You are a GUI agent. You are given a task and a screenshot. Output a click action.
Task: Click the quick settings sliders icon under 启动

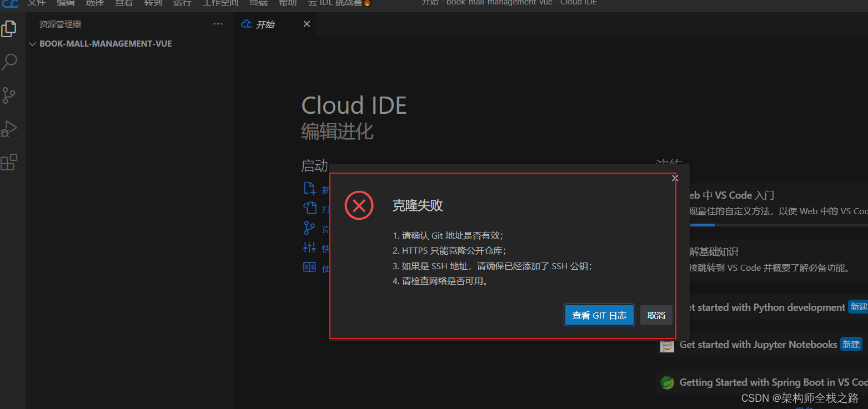pyautogui.click(x=309, y=248)
